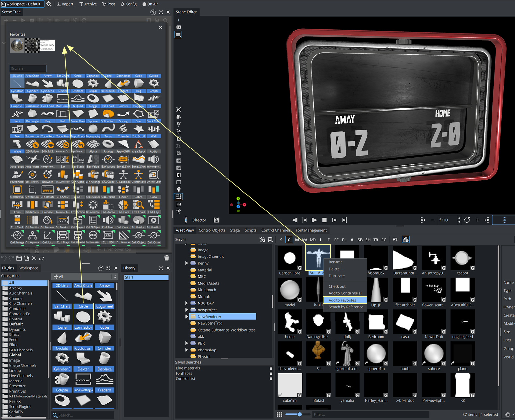Click the snapshot camera icon in Scene Editor
The image size is (515, 420).
tap(179, 110)
